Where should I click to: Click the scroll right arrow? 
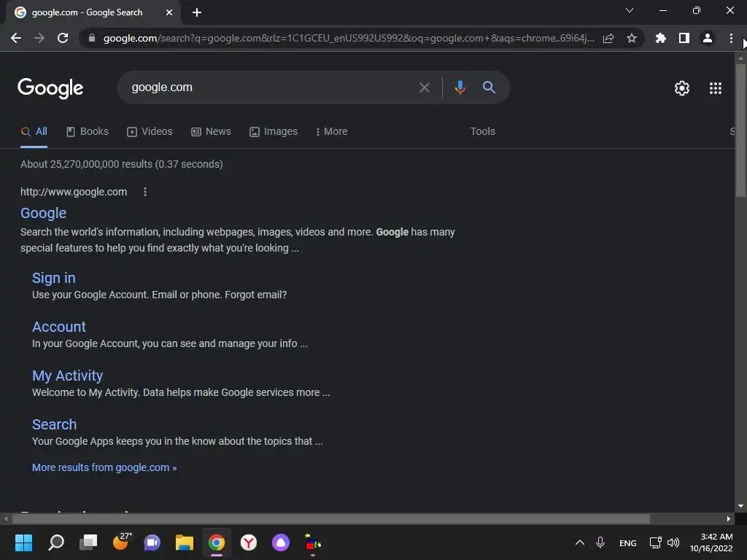729,518
